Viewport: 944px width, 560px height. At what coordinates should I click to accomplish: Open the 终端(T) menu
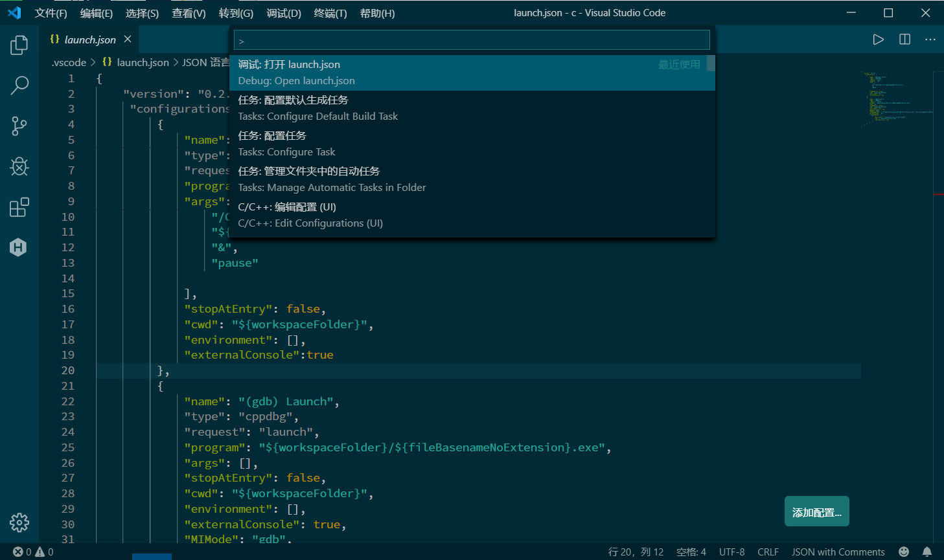click(330, 13)
